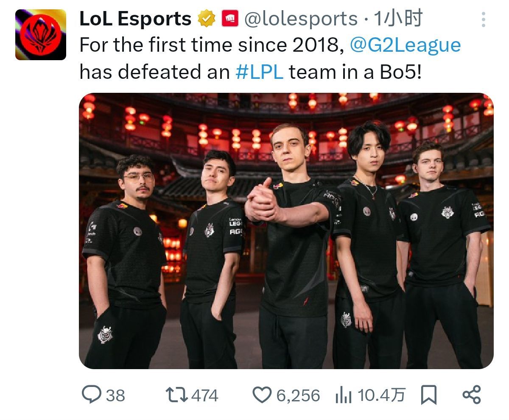The image size is (509, 420).
Task: Click the @lolesports handle
Action: (301, 19)
